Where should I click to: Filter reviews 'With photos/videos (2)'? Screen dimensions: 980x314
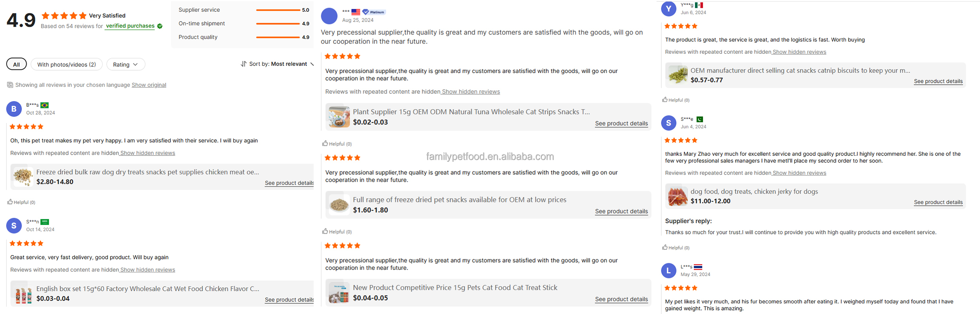pos(66,64)
